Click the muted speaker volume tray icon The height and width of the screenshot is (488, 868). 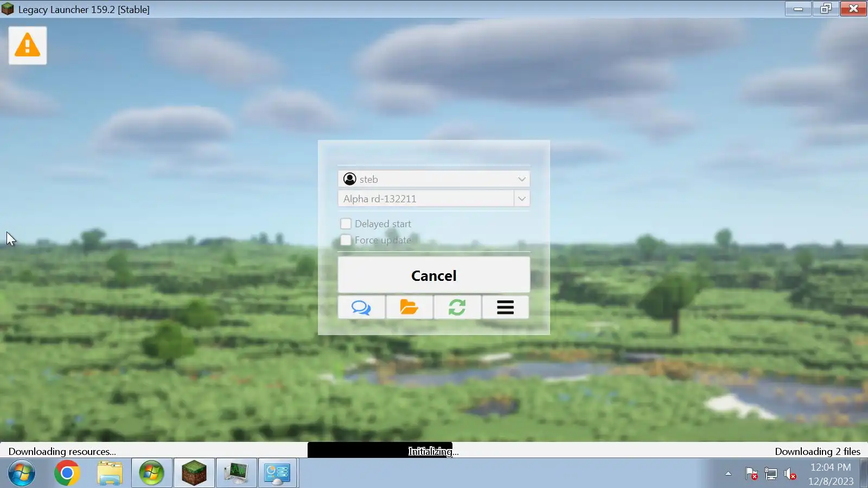[790, 473]
